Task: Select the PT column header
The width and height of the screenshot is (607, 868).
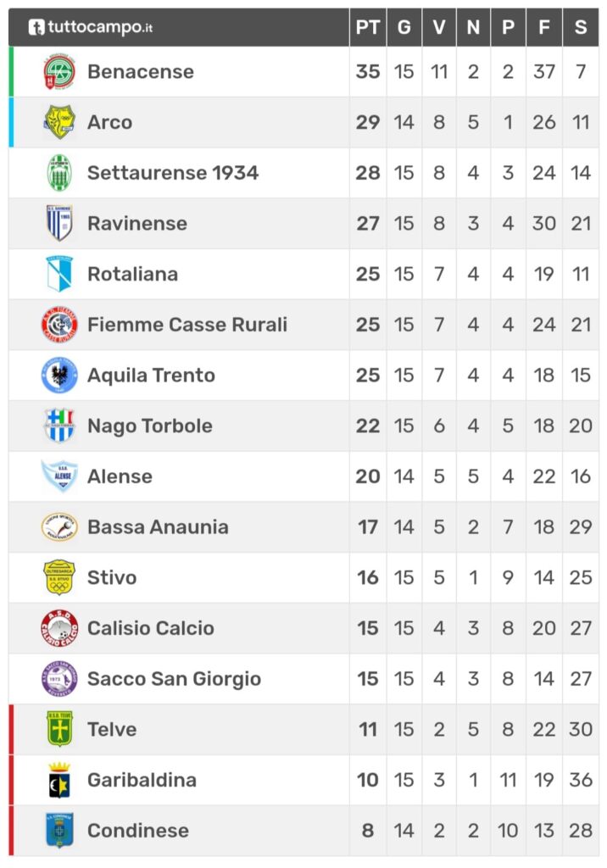Action: point(368,27)
